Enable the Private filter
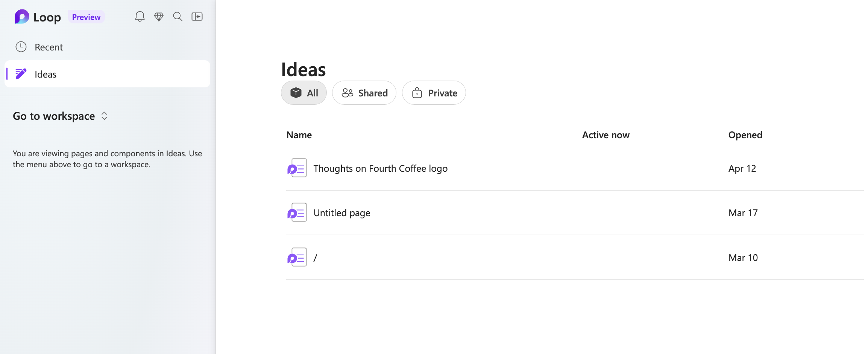This screenshot has width=868, height=354. pos(434,93)
